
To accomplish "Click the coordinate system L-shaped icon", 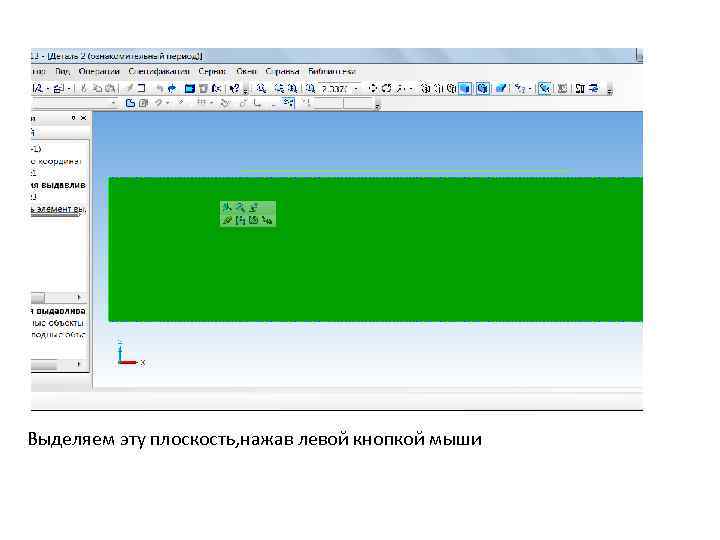I will pos(258,103).
